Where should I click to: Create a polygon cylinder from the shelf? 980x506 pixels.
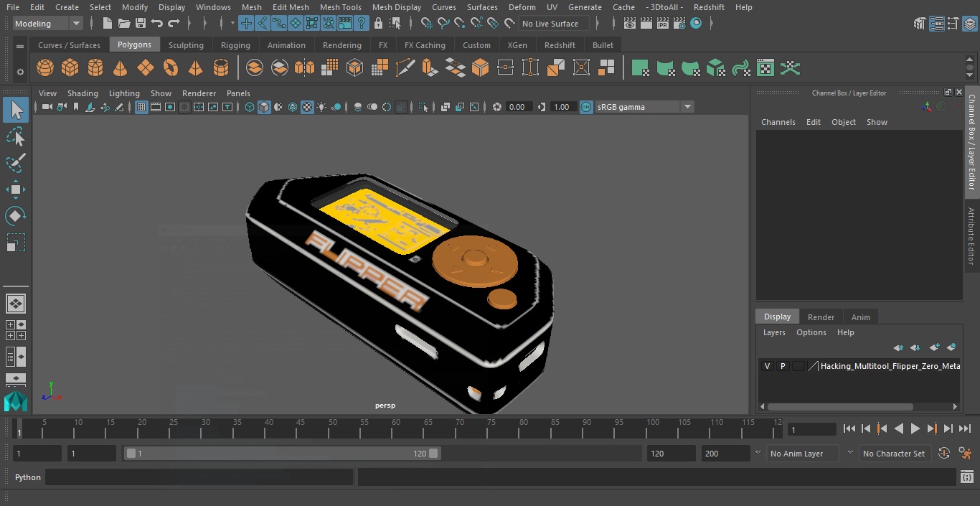coord(95,68)
